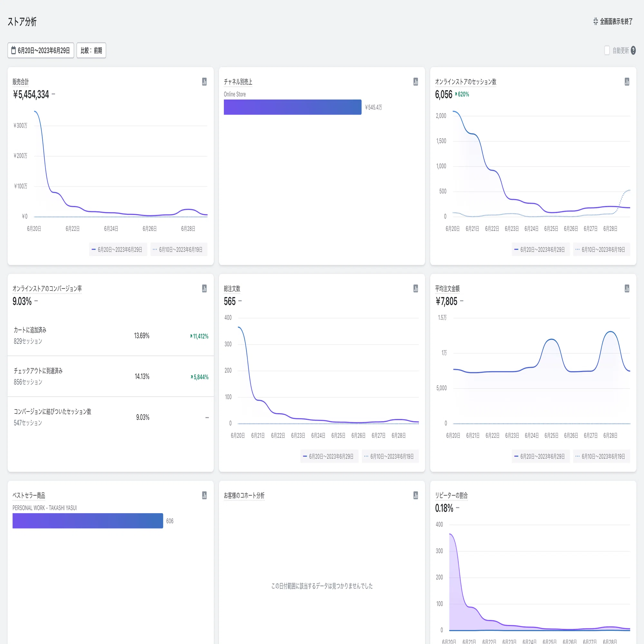Open report icon on オンラインストアのセッション数 card

pyautogui.click(x=627, y=82)
